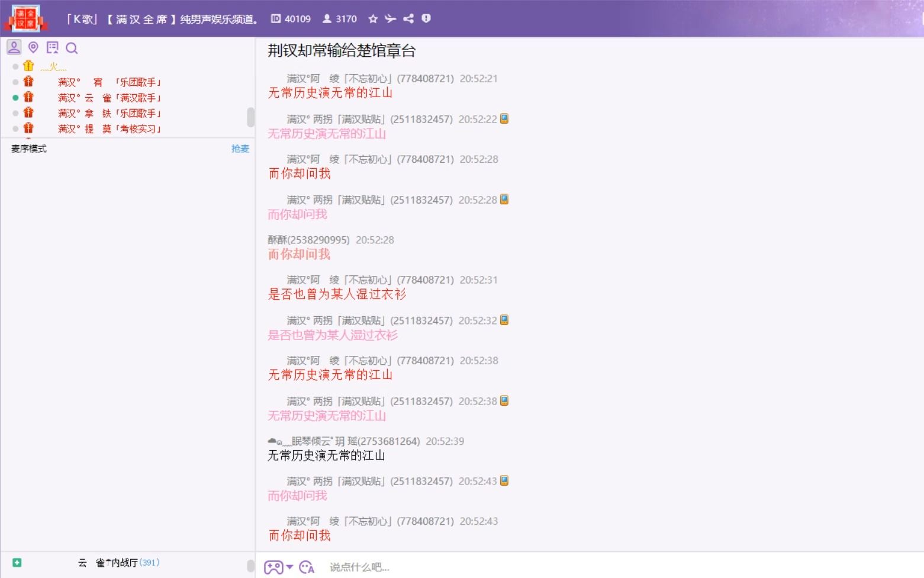Click the 抢麦 link
Viewport: 924px width, 578px height.
click(240, 149)
